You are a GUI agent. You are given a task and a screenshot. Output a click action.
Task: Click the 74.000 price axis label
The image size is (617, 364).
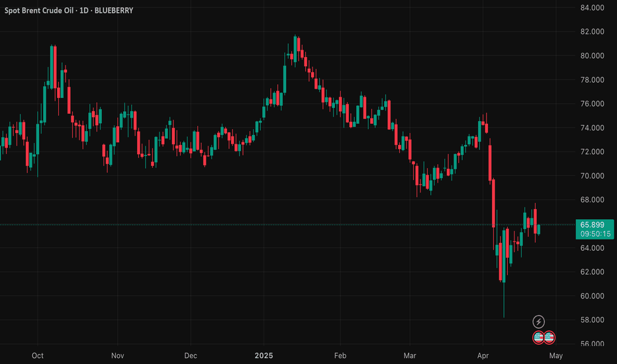tap(593, 128)
